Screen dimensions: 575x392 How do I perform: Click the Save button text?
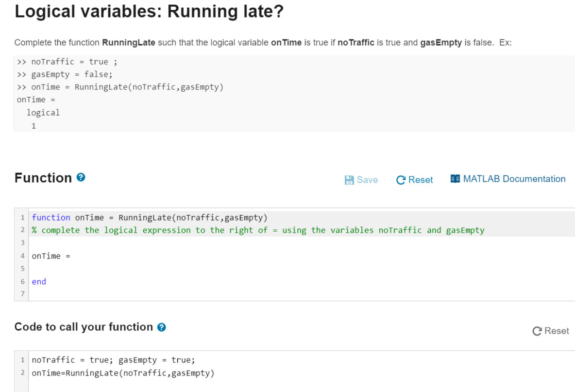point(367,180)
